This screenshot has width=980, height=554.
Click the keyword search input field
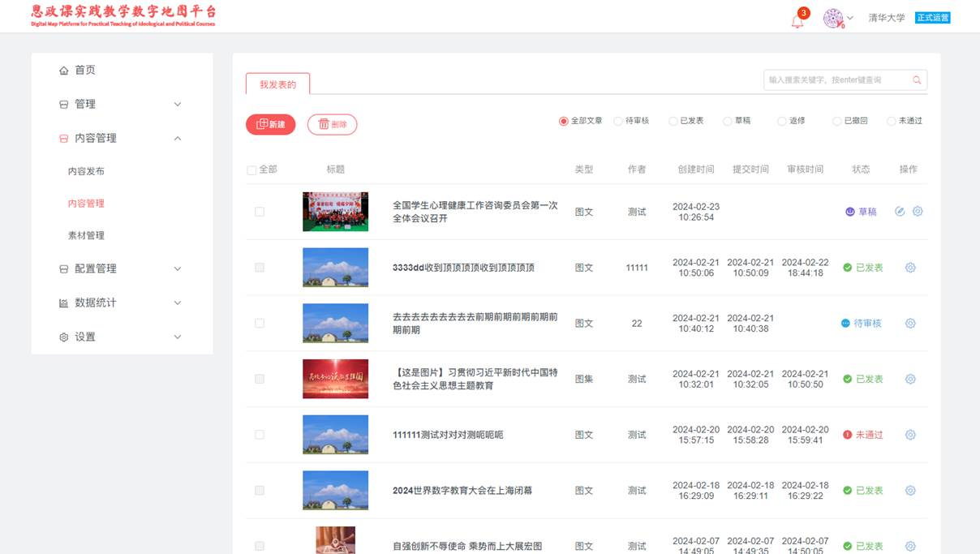[x=836, y=80]
